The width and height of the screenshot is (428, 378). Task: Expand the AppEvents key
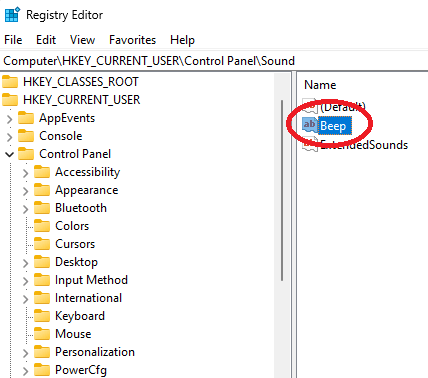click(10, 119)
